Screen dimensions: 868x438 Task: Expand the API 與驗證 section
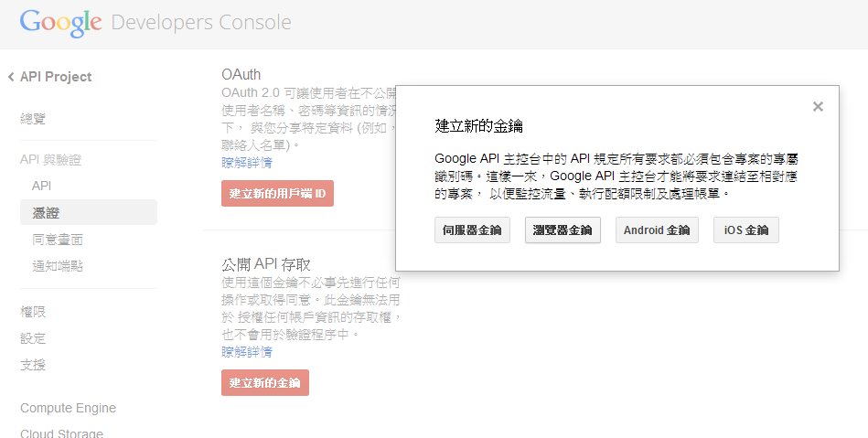point(51,160)
